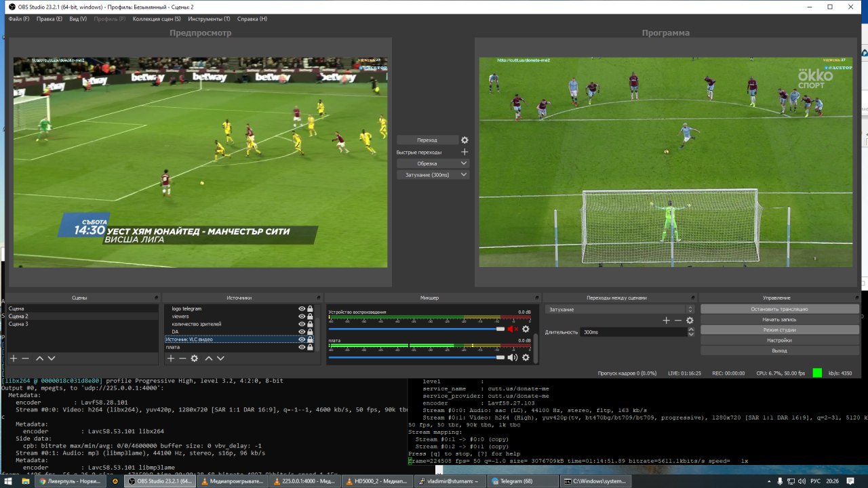The width and height of the screenshot is (868, 488).
Task: Toggle visibility of viewers source
Action: [302, 317]
